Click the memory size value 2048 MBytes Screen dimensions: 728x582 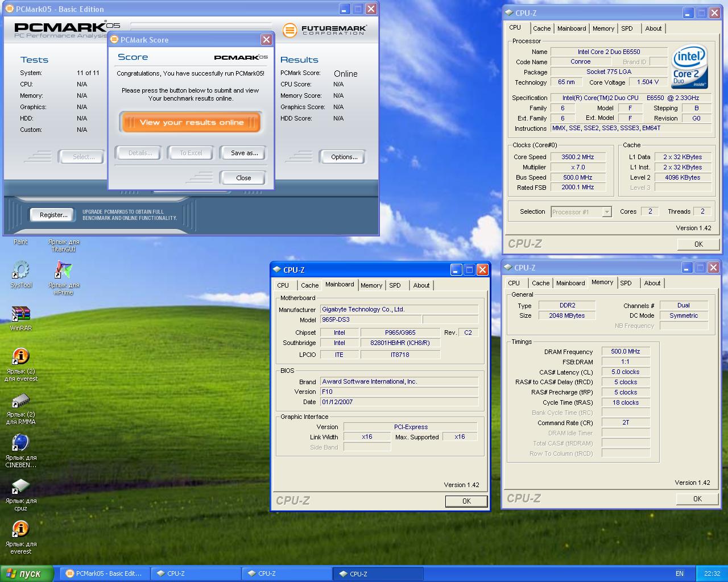566,315
